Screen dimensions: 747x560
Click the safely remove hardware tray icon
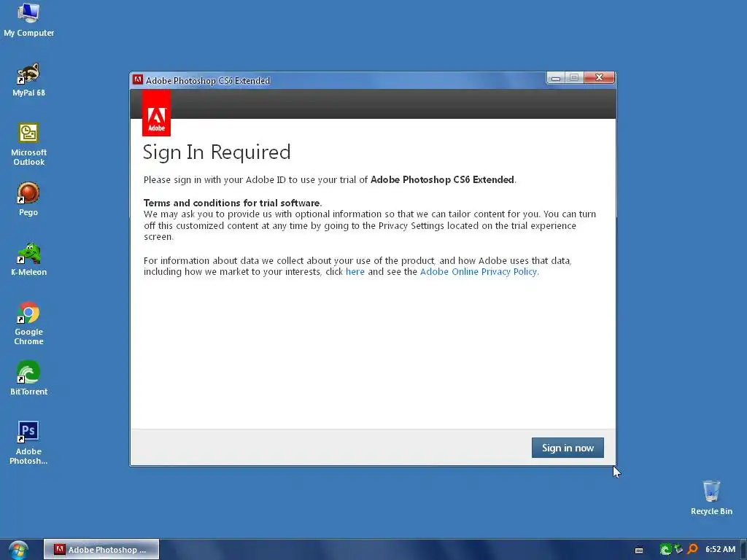coord(678,550)
